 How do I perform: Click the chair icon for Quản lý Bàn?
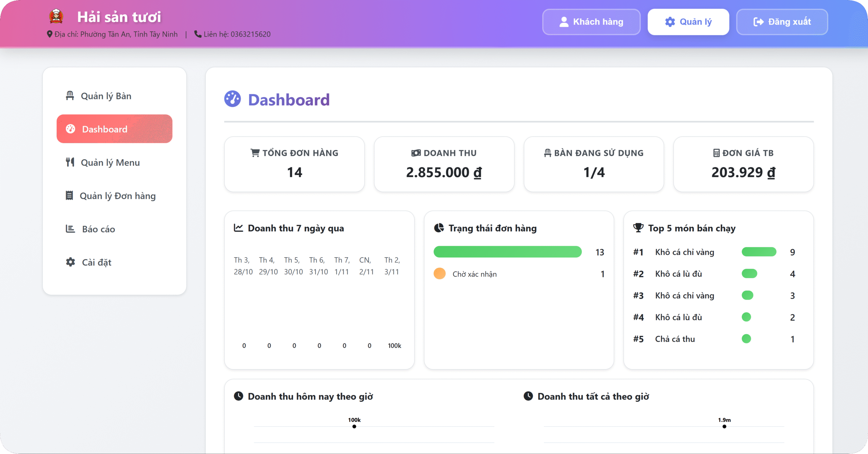click(x=70, y=96)
